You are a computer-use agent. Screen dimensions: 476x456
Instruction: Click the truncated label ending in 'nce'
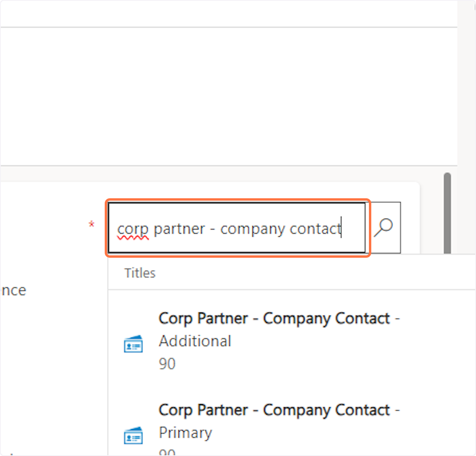(13, 290)
